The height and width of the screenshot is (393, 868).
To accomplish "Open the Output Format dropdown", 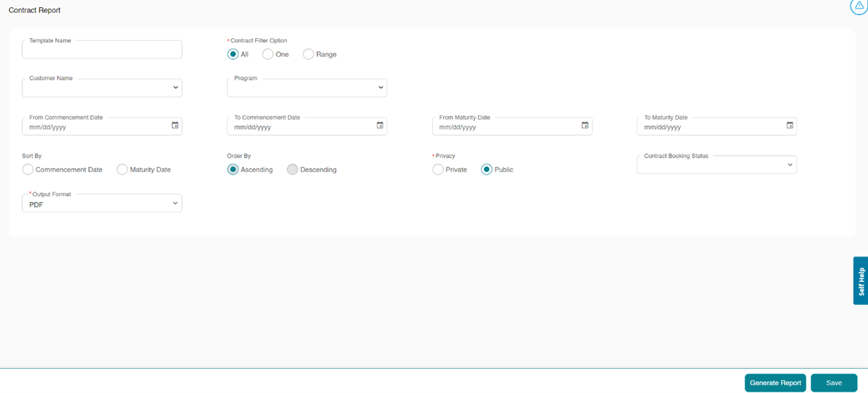I will (102, 204).
